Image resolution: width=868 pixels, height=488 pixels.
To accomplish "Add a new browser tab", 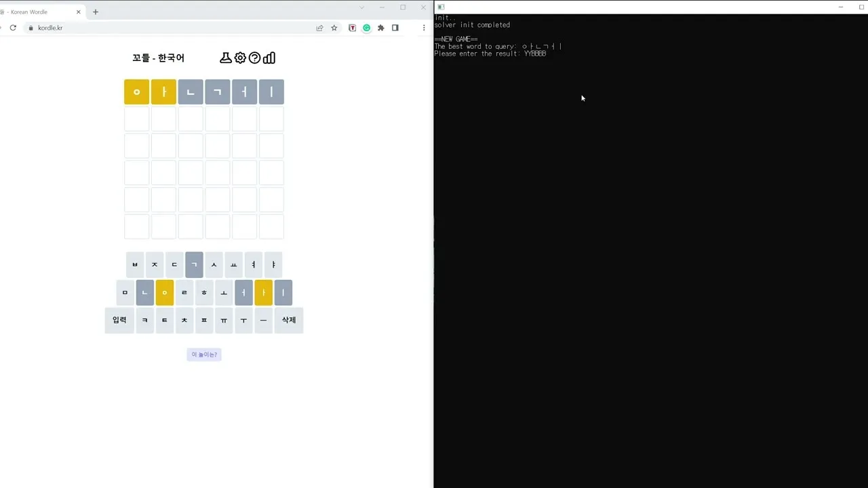I will [96, 12].
